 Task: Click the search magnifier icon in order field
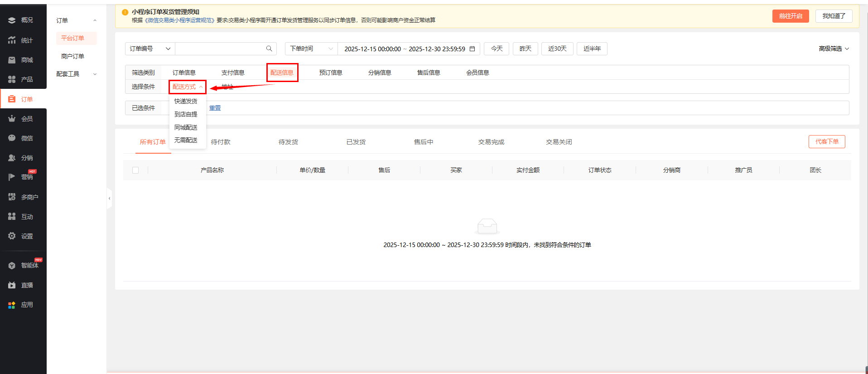tap(269, 49)
